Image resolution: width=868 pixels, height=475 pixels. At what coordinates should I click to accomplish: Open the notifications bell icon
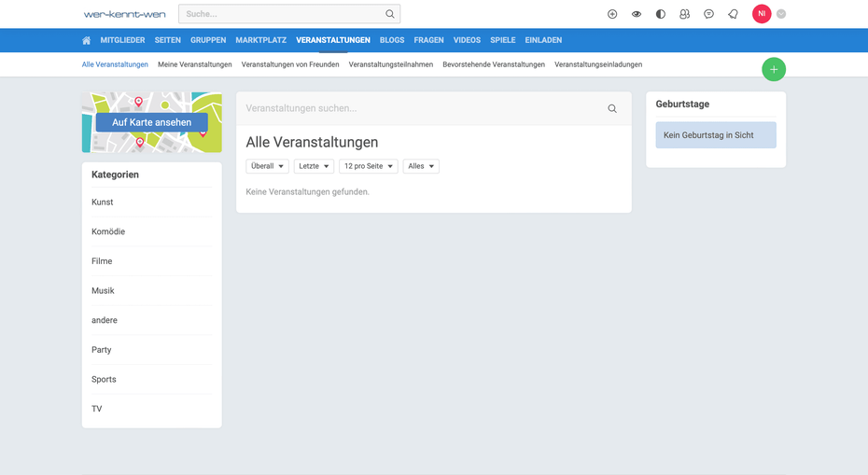click(733, 14)
